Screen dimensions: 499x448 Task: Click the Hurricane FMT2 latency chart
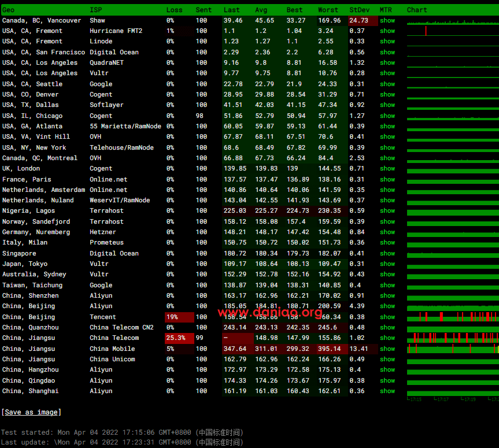tap(453, 31)
